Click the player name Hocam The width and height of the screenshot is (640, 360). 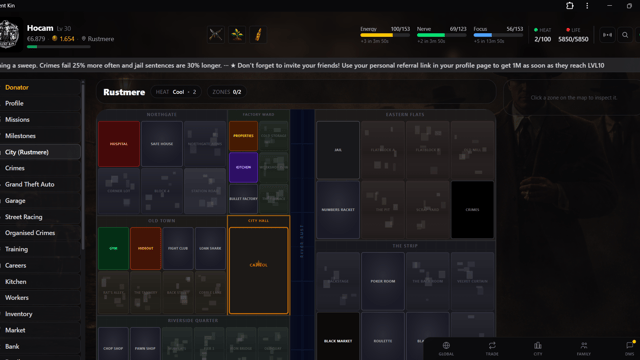click(40, 28)
